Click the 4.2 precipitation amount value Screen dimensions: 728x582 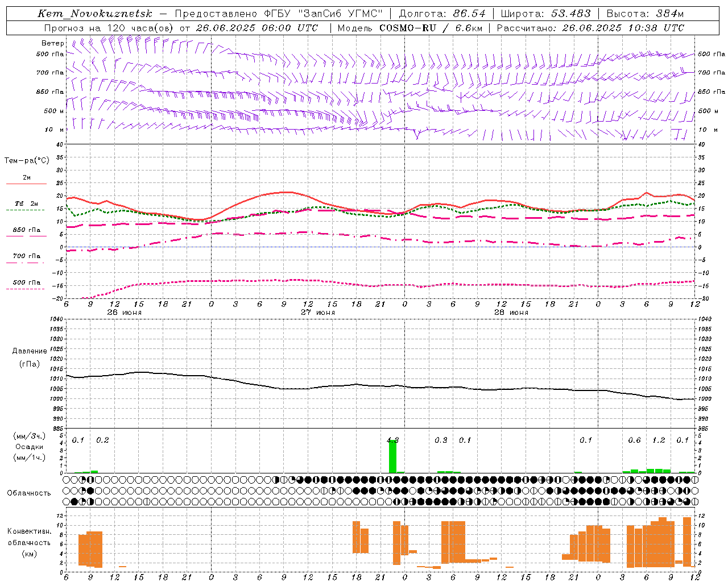click(x=392, y=440)
